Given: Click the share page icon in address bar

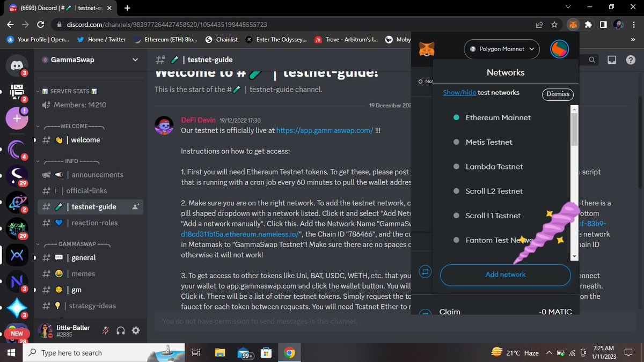Looking at the screenshot, I should pyautogui.click(x=539, y=25).
